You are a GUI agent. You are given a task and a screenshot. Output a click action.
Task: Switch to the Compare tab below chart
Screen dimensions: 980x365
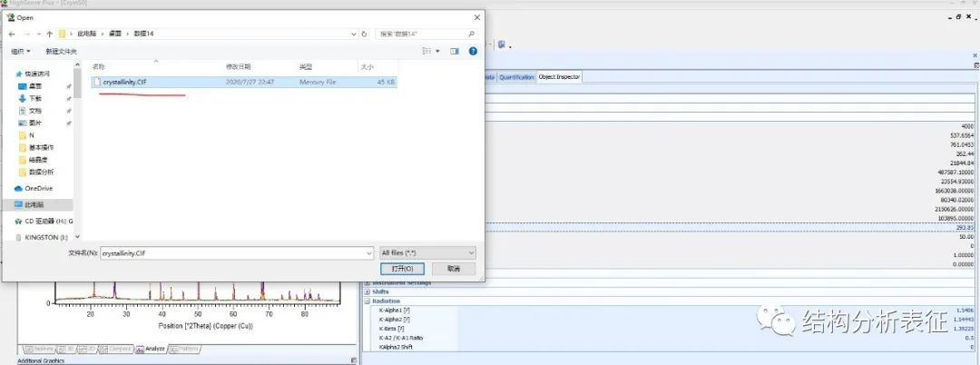pyautogui.click(x=117, y=349)
